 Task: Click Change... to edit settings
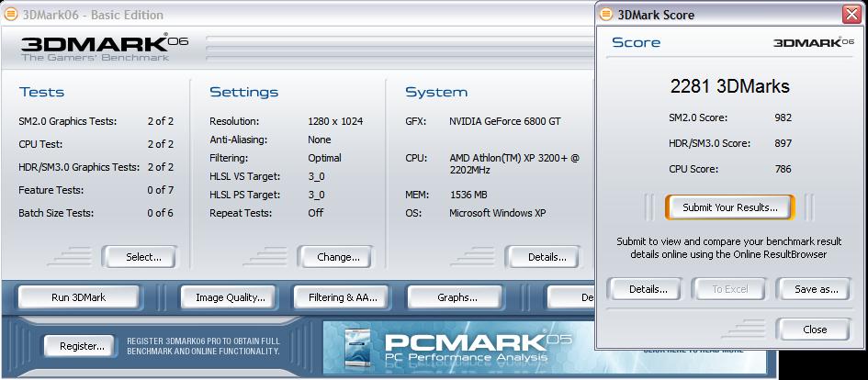tap(335, 257)
